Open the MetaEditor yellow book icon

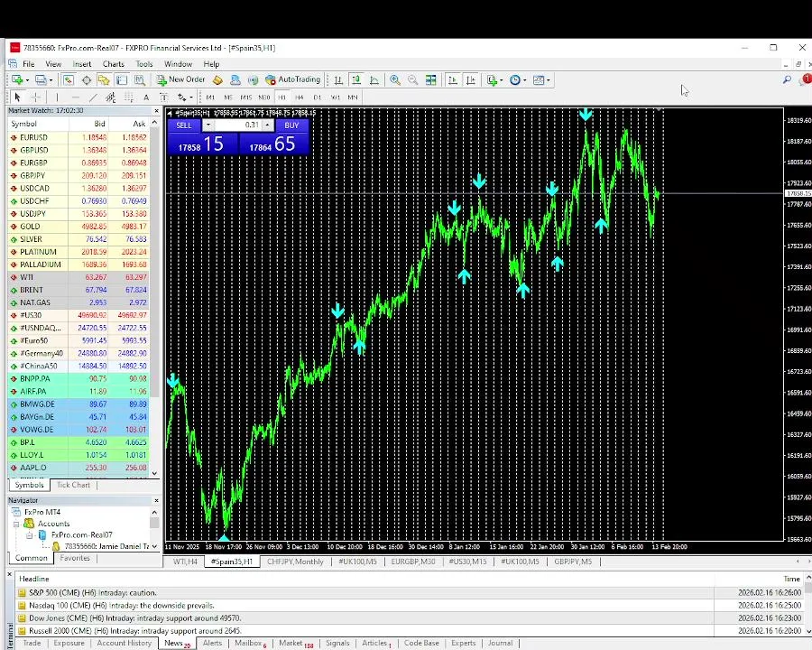click(x=217, y=79)
